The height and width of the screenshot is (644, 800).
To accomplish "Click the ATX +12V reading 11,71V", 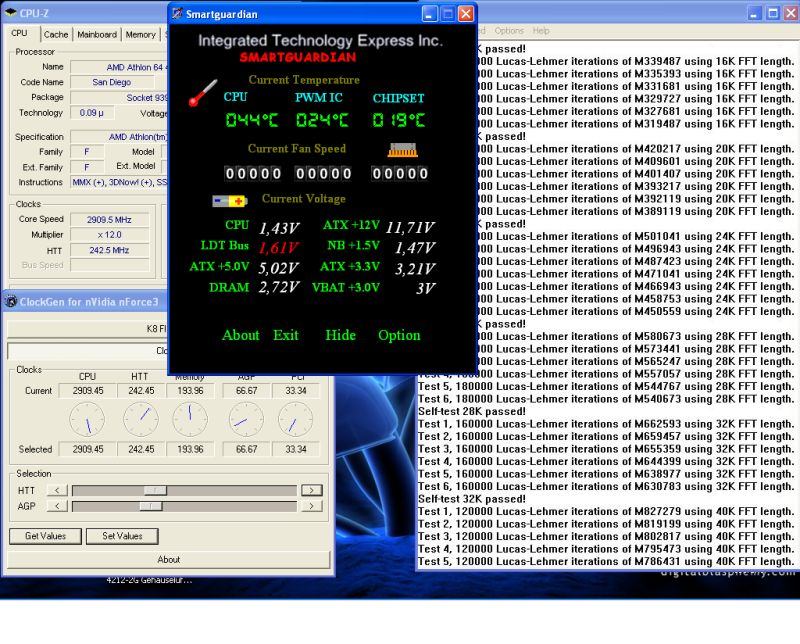I will [410, 228].
